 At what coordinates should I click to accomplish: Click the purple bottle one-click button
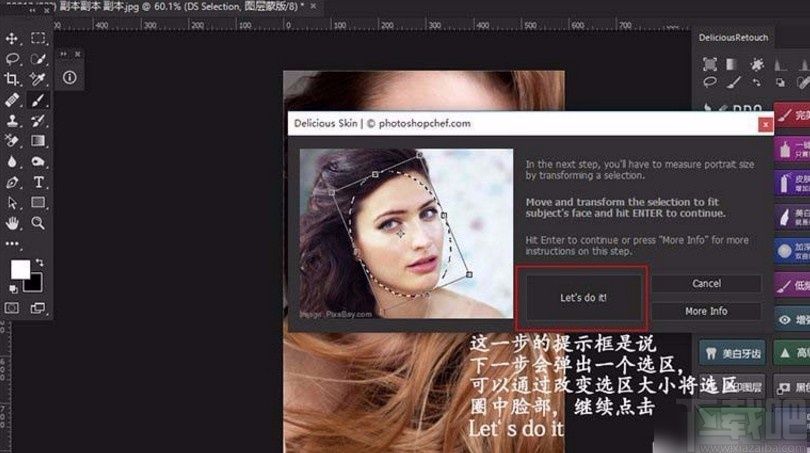(792, 149)
